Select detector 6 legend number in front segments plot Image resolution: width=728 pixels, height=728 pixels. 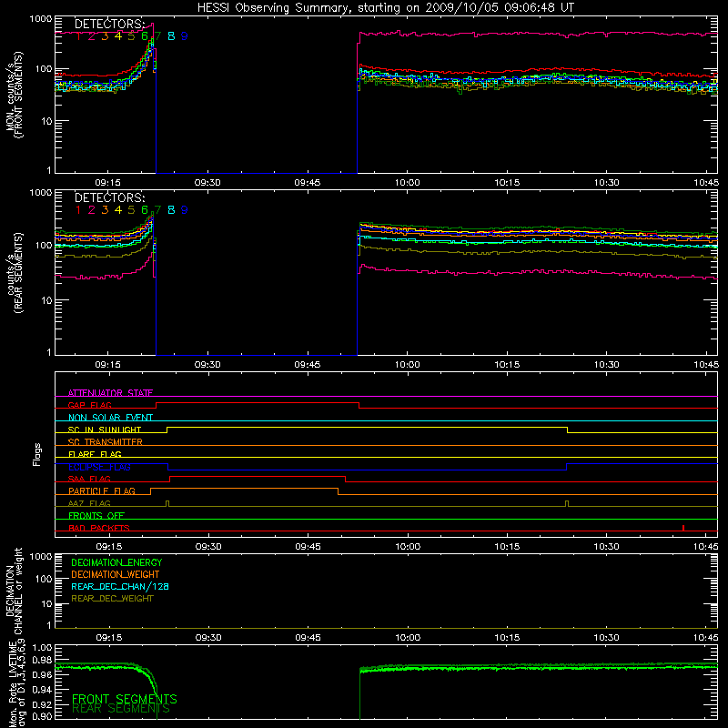(x=145, y=36)
